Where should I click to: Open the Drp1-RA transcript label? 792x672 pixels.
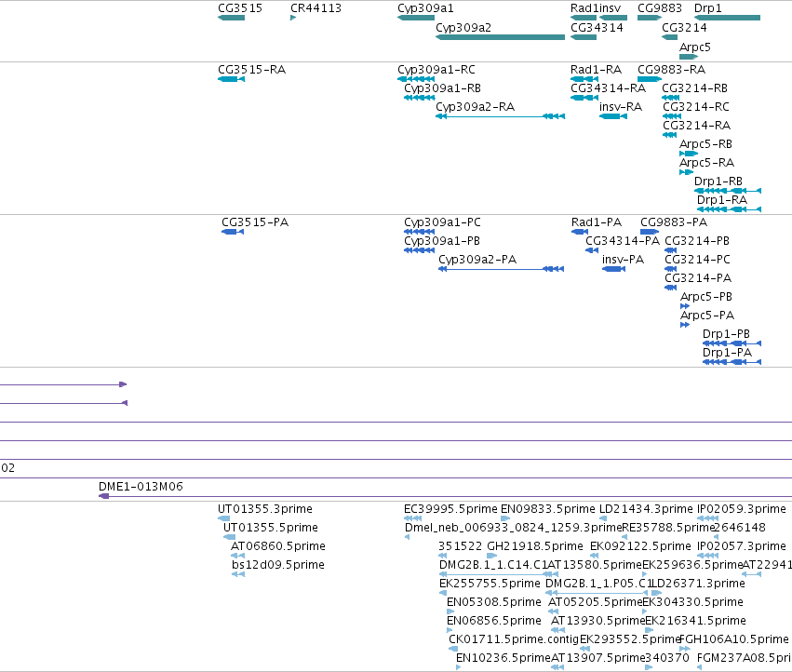722,199
